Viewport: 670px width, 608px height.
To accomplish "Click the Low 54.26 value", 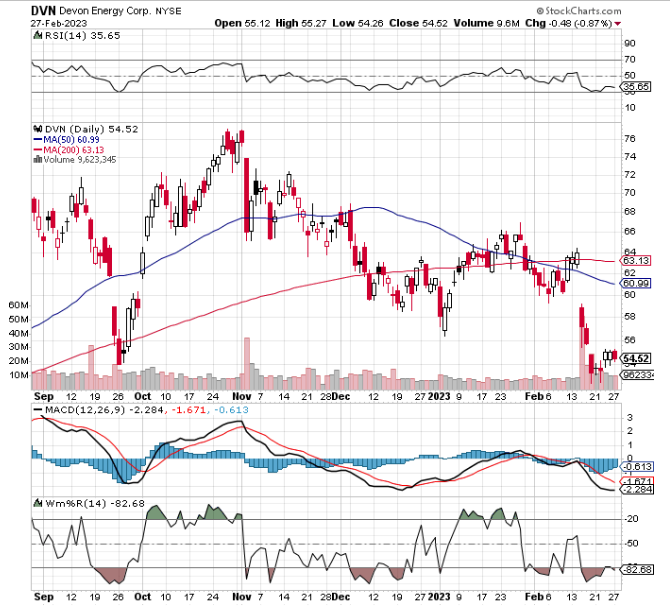I will pos(358,23).
